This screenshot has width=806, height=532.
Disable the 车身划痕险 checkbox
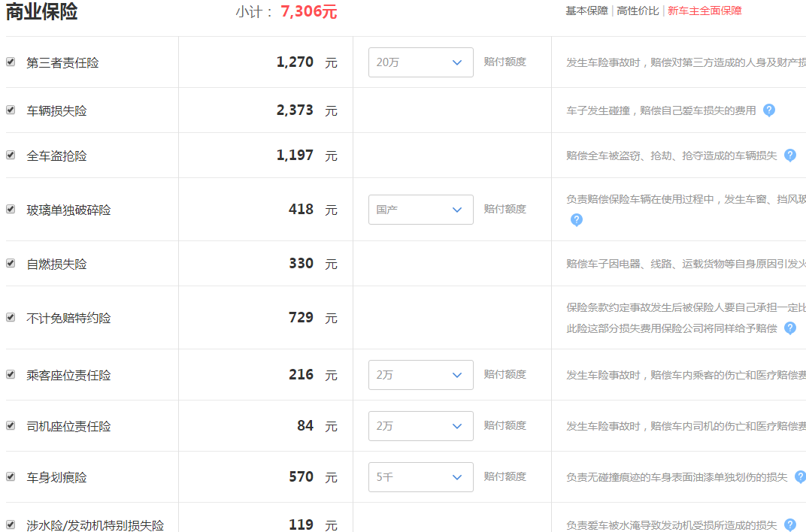pyautogui.click(x=11, y=476)
